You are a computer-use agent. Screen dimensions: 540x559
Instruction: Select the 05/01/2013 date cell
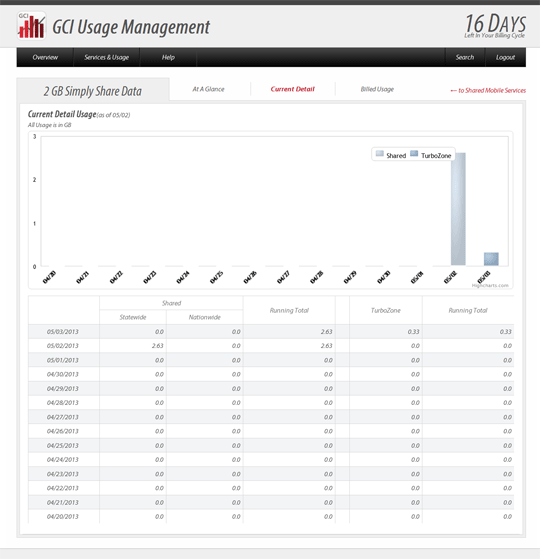(x=63, y=360)
